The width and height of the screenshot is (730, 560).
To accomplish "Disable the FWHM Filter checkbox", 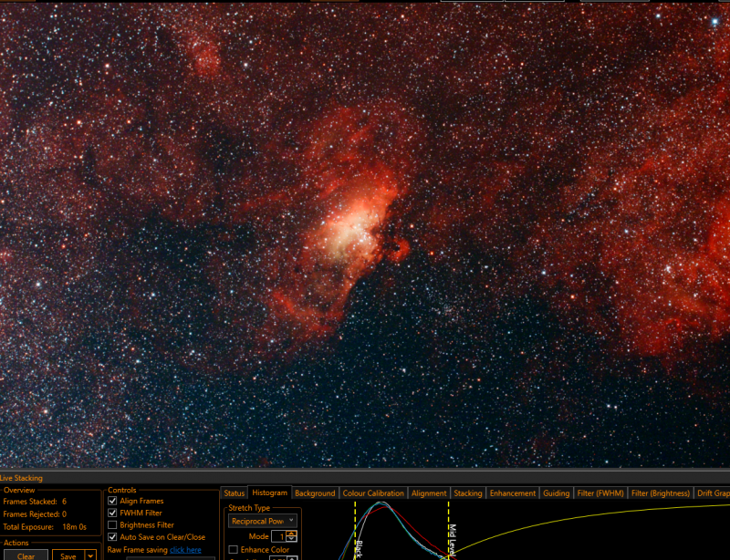I will pyautogui.click(x=112, y=513).
